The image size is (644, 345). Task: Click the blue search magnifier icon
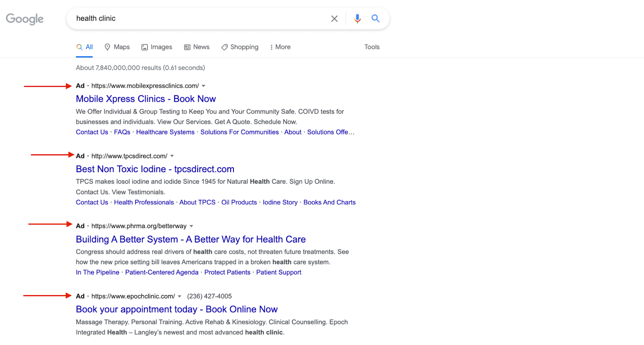[x=376, y=18]
